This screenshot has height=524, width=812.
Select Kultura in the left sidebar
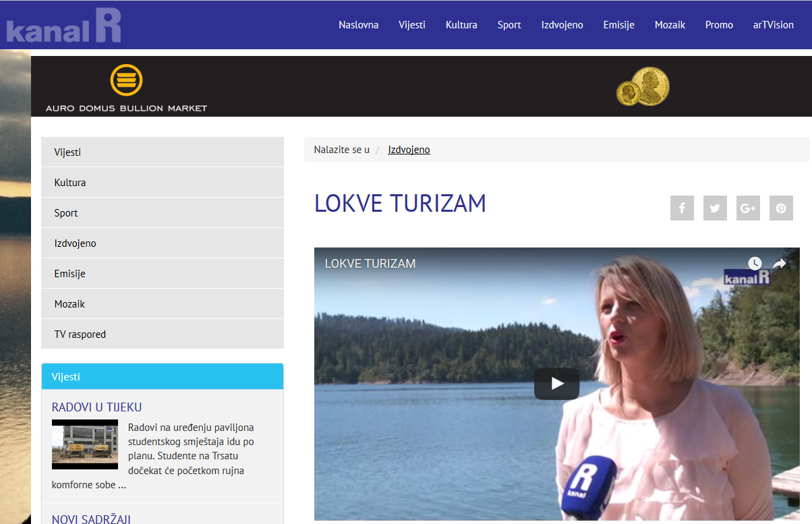click(x=70, y=183)
